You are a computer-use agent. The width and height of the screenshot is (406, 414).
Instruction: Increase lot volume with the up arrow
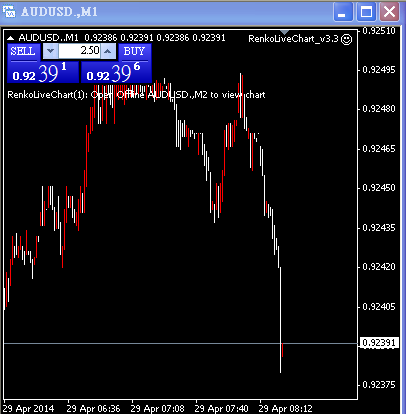(x=108, y=51)
